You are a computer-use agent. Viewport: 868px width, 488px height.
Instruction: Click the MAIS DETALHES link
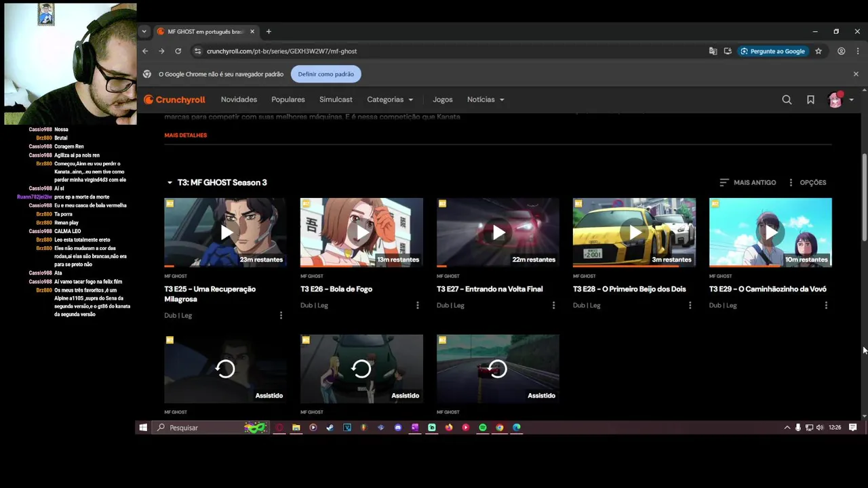pyautogui.click(x=185, y=135)
